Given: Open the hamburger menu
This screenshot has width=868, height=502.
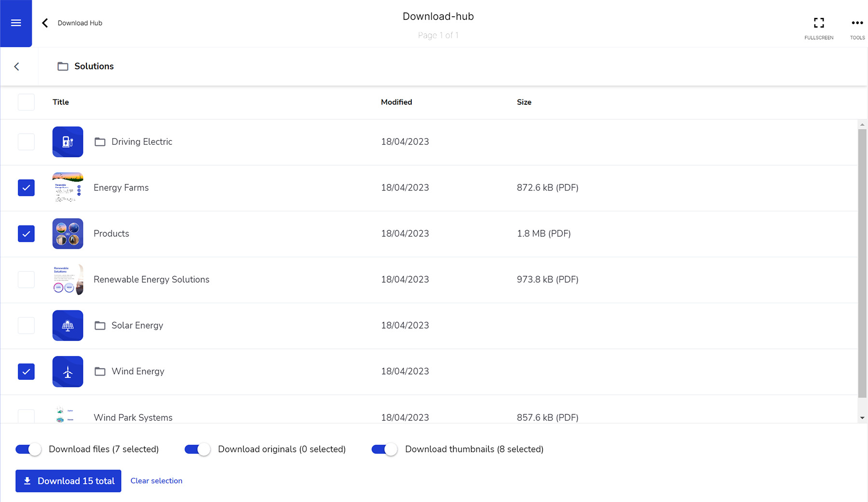Looking at the screenshot, I should click(x=16, y=23).
